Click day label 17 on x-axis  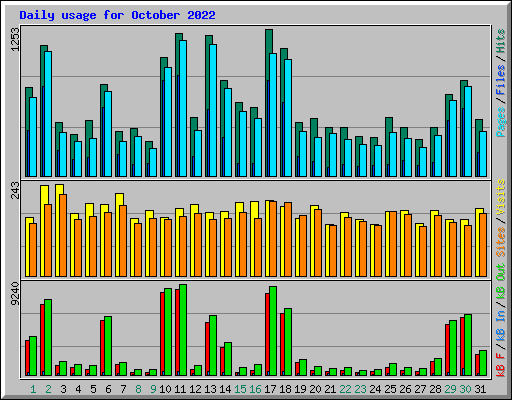coord(270,389)
